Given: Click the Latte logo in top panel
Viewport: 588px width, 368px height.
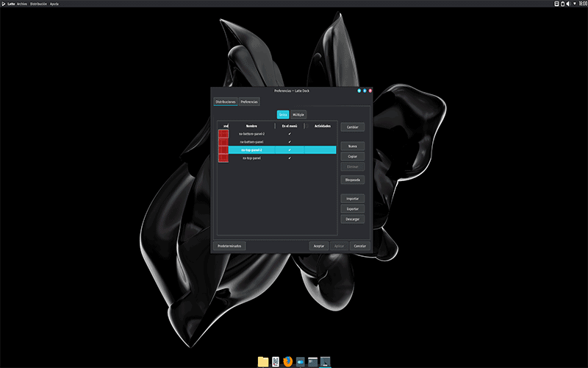Looking at the screenshot, I should (3, 4).
